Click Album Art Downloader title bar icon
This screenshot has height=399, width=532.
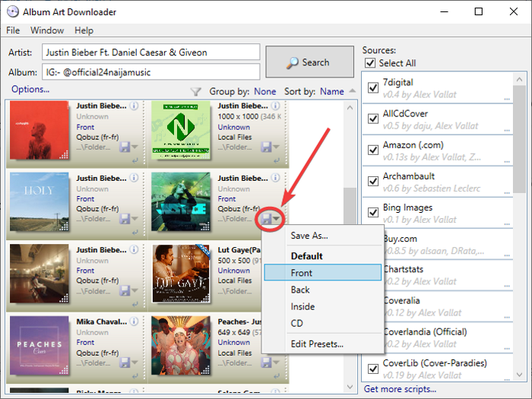coord(12,11)
